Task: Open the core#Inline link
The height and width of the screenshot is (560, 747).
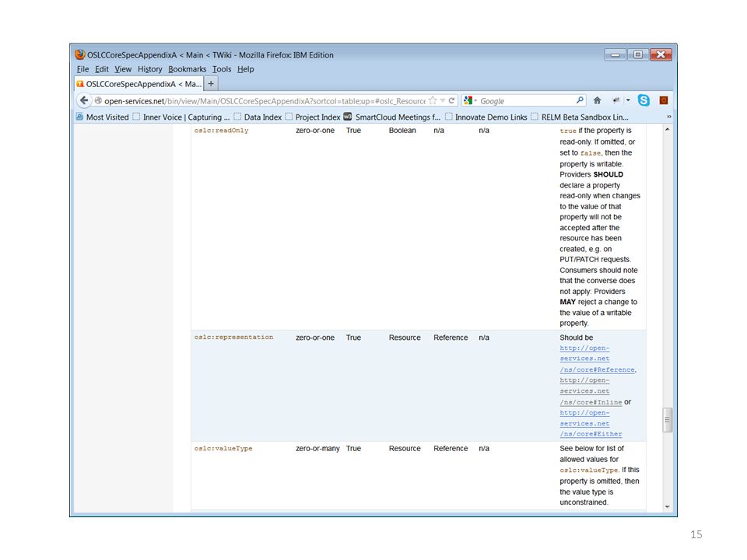Action: pyautogui.click(x=591, y=391)
